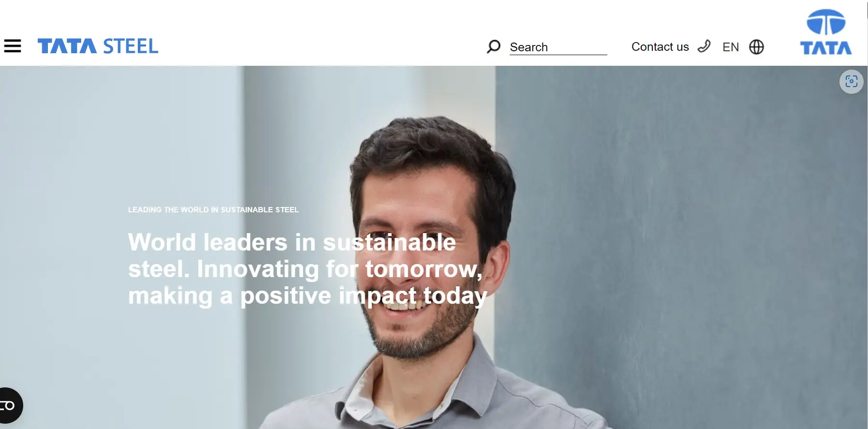Click the Tata group emblem logo

click(826, 22)
